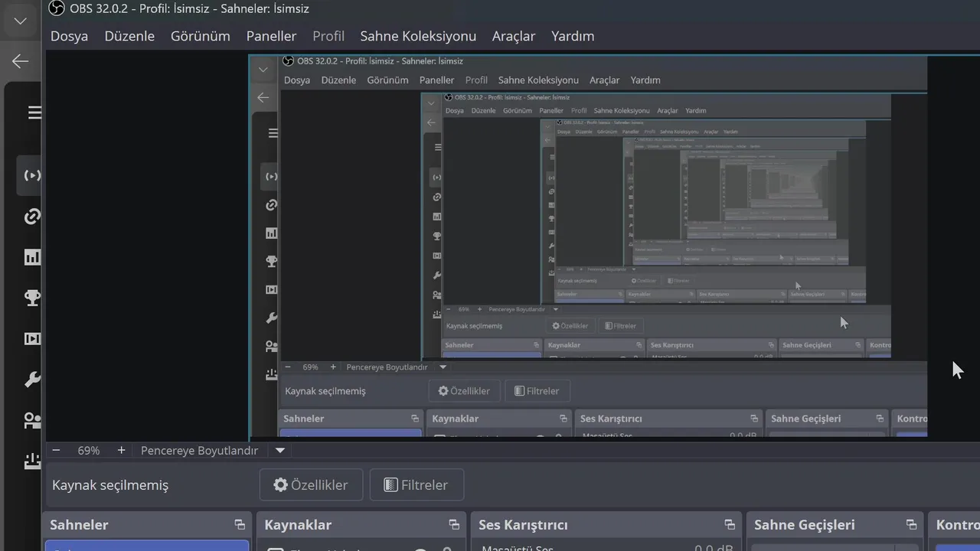Click Dosya menu in the largest nested preview
This screenshot has height=551, width=980.
click(x=297, y=80)
